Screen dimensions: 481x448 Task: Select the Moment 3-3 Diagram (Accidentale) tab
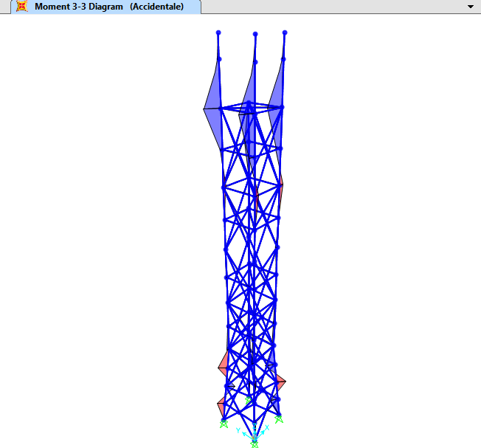105,7
